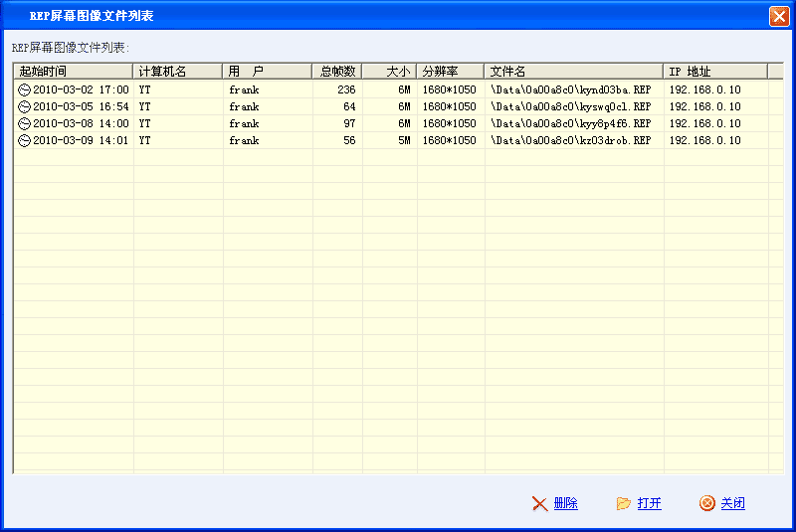
Task: Click the open folder icon
Action: [x=624, y=503]
